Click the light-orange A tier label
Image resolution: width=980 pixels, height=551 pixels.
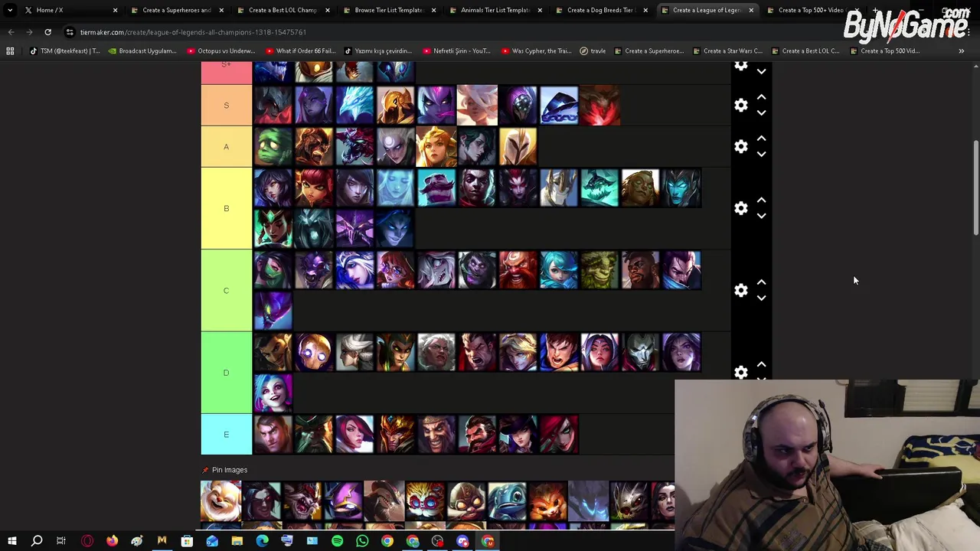226,146
